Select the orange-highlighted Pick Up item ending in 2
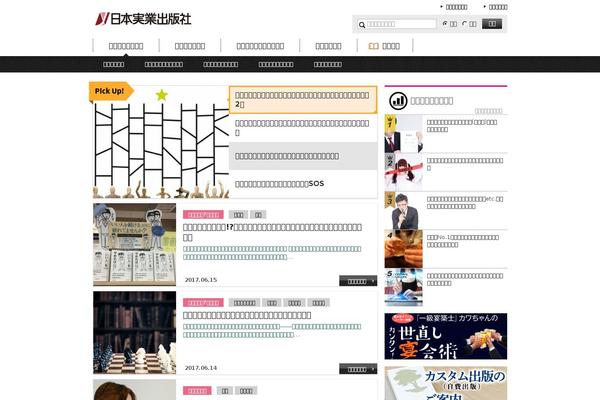Viewport: 600px width, 400px height. click(x=303, y=100)
